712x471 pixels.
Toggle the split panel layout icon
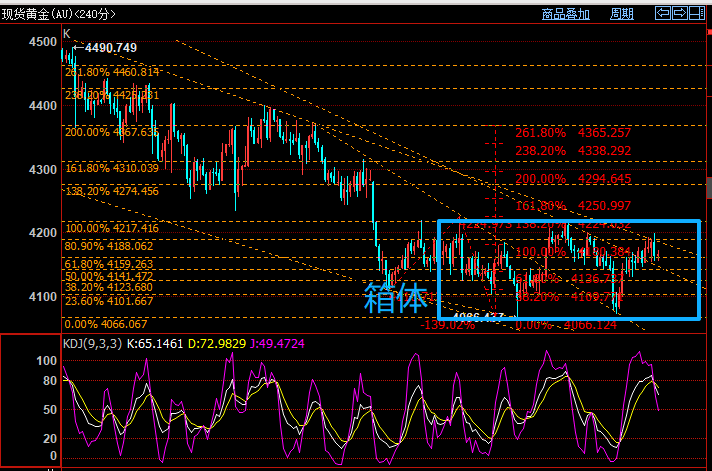point(697,13)
